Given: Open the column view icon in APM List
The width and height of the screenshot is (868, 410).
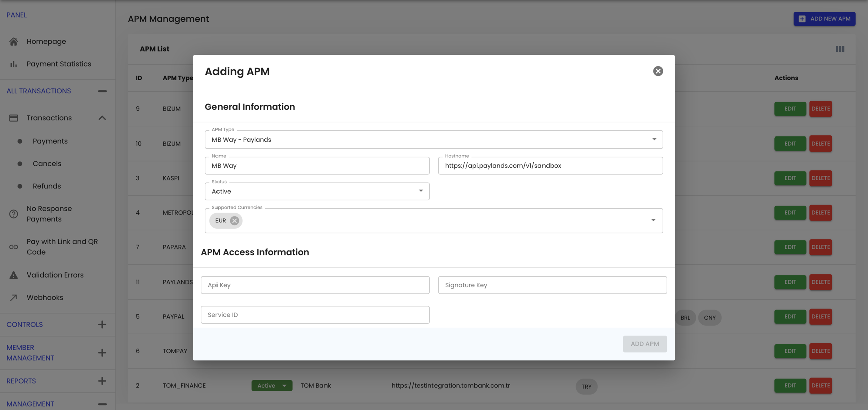Looking at the screenshot, I should tap(840, 49).
